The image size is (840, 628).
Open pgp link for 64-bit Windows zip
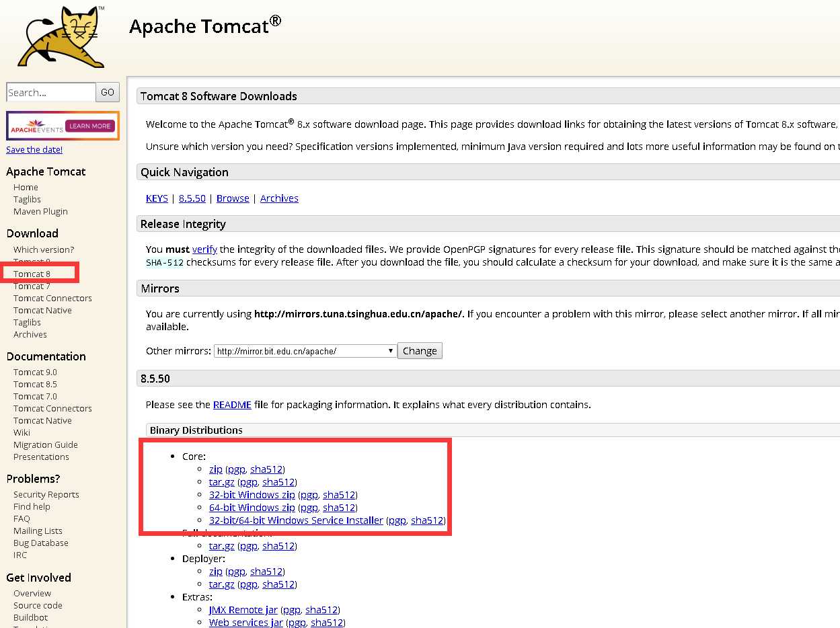point(309,508)
